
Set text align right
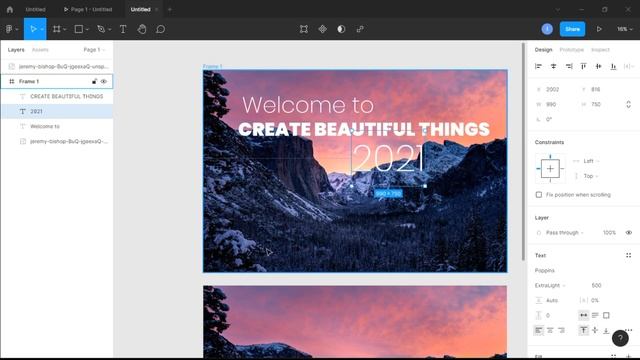(562, 330)
